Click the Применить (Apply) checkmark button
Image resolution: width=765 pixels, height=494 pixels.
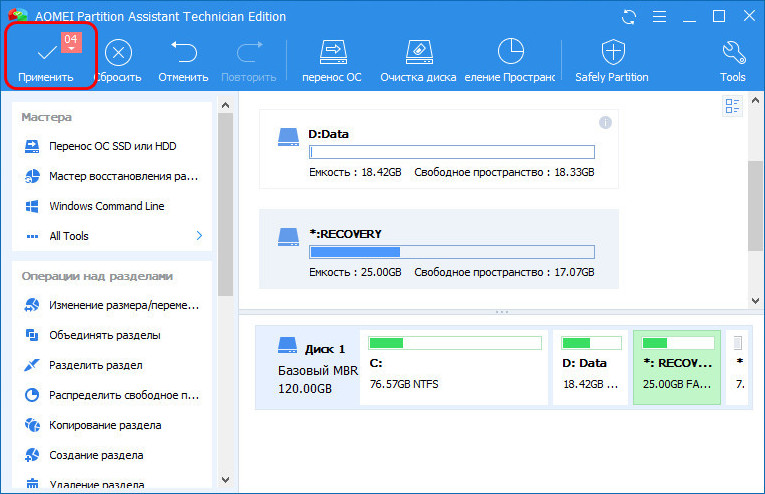pos(46,59)
